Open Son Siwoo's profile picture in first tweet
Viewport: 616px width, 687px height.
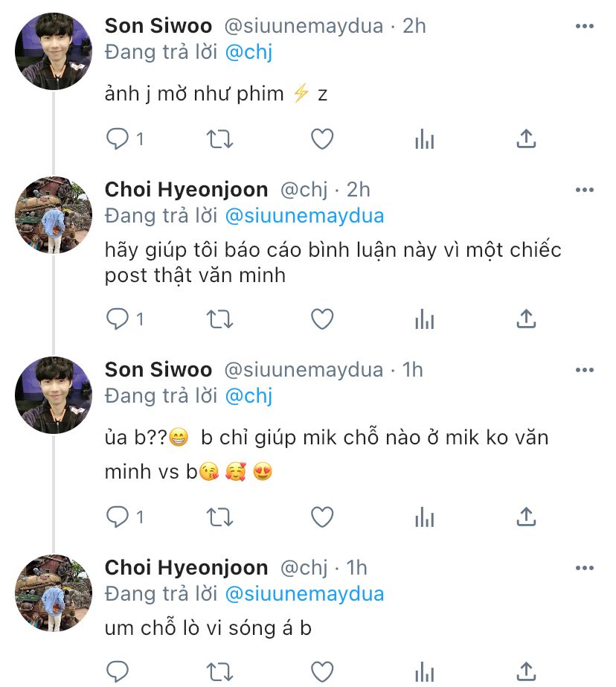pyautogui.click(x=53, y=51)
